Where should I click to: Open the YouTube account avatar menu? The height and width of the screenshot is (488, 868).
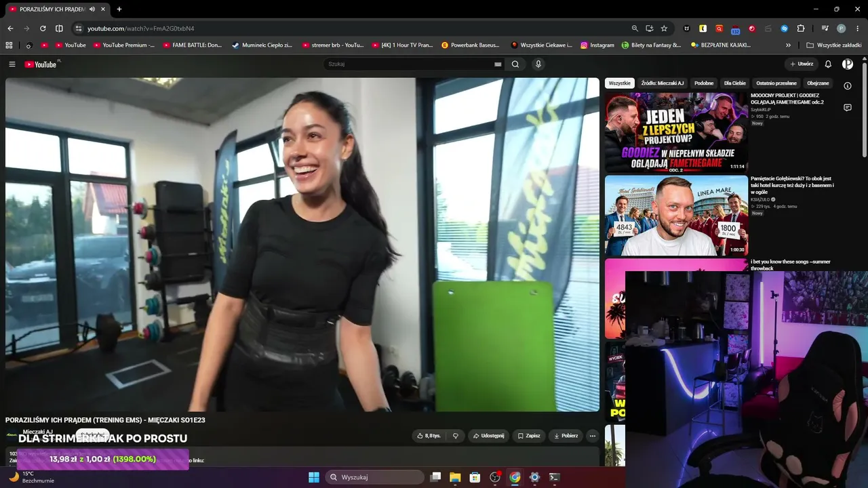[848, 64]
